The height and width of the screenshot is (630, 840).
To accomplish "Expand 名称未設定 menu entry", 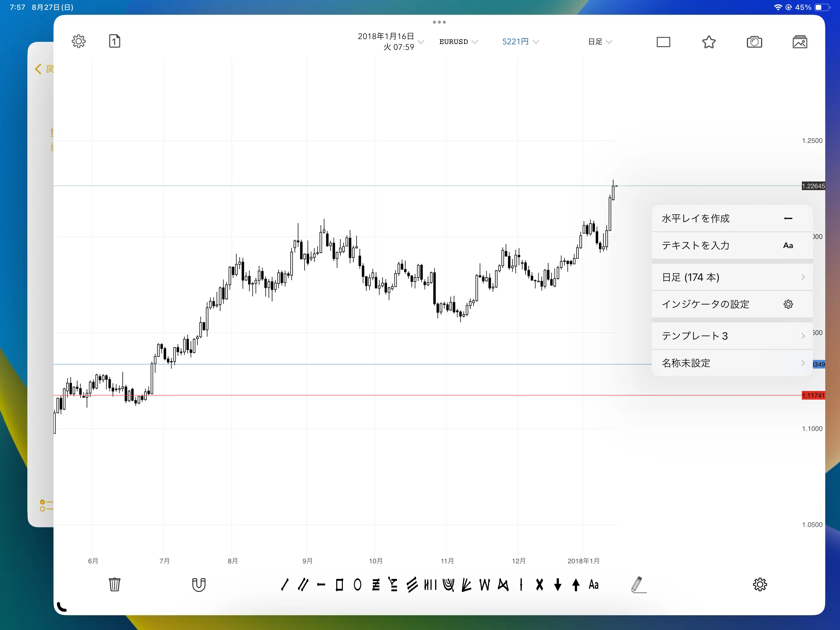I will [732, 363].
